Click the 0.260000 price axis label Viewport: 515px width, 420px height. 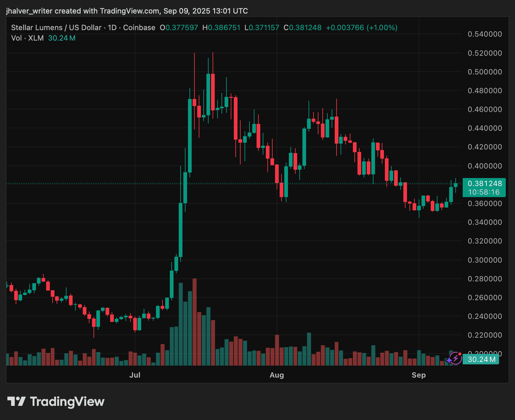485,298
